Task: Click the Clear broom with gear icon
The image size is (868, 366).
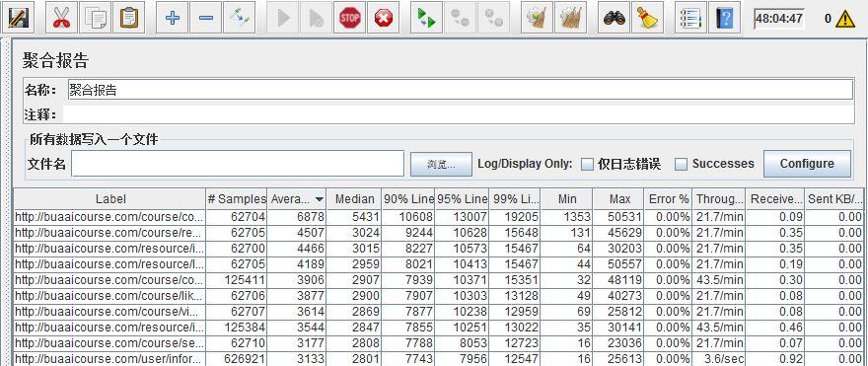Action: coord(537,17)
